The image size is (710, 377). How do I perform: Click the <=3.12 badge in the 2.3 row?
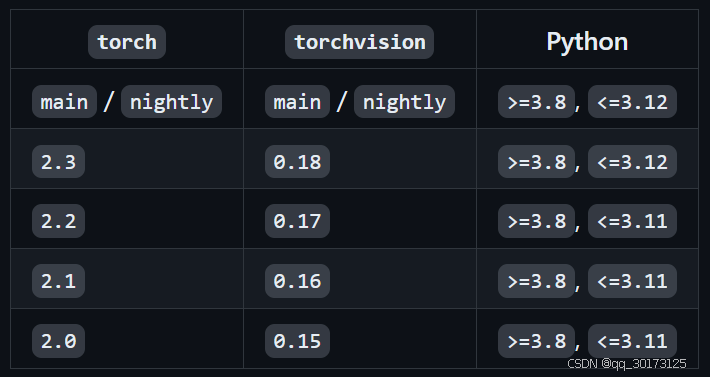tap(632, 162)
